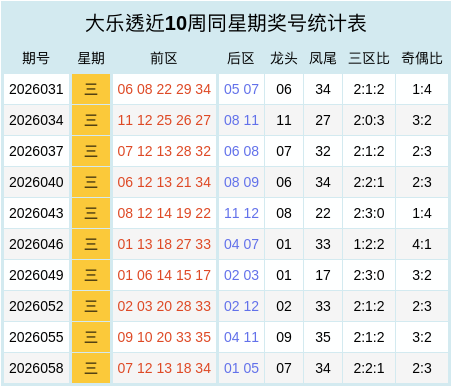Viewport: 452px width, 387px height.
Task: Select front numbers 01 13 18 27 33
Action: click(164, 244)
